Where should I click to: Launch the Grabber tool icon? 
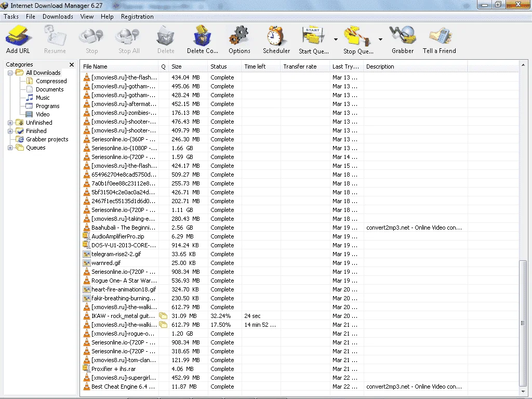[403, 35]
